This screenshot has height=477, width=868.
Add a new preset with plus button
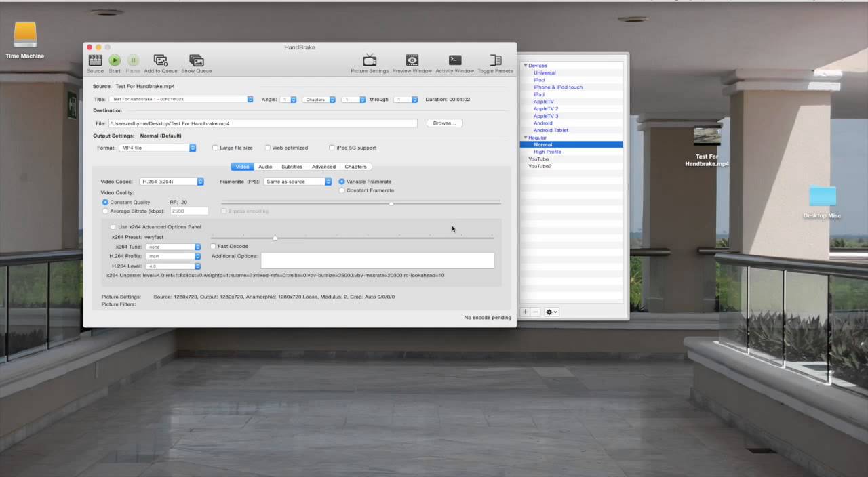(x=525, y=312)
